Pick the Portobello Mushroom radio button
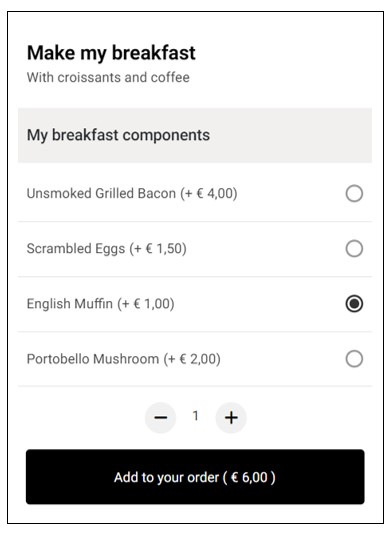Viewport: 390px width, 535px height. pos(354,359)
